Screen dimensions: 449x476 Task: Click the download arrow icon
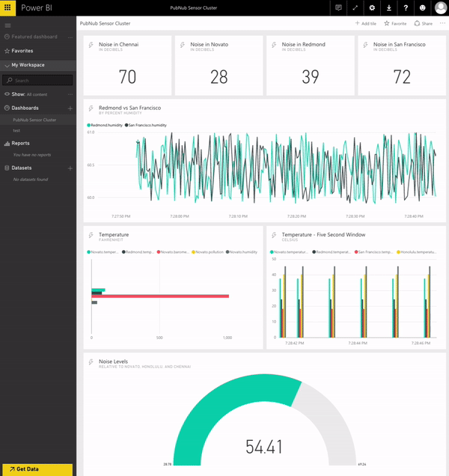pyautogui.click(x=389, y=7)
